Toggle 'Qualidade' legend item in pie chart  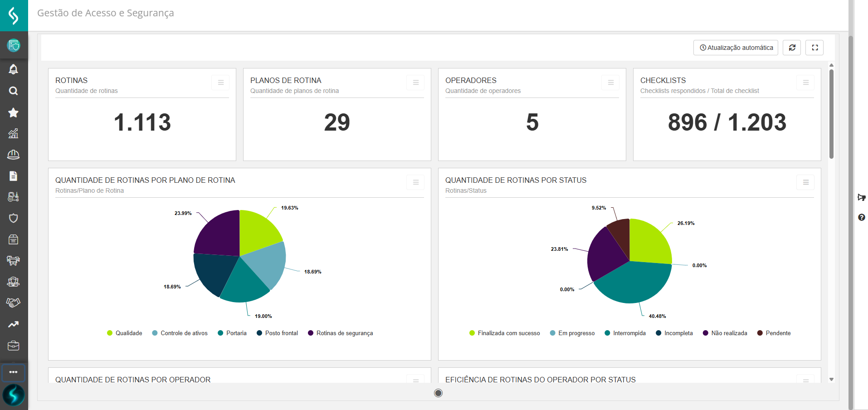125,333
